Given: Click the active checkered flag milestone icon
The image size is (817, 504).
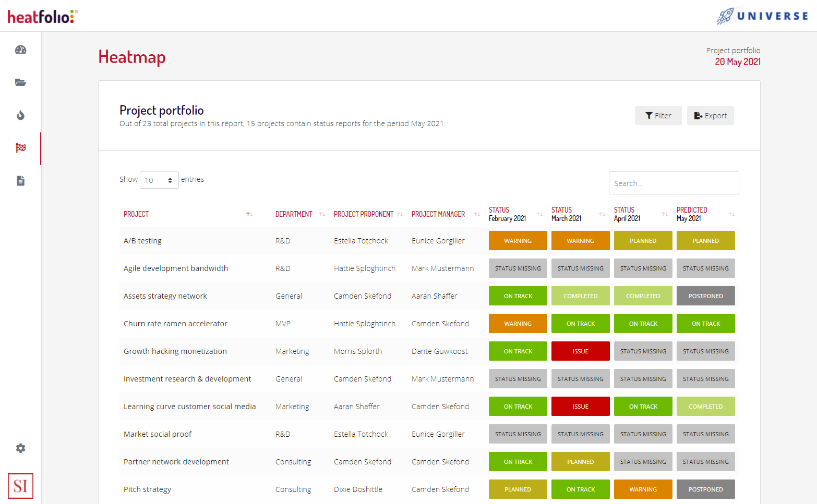Looking at the screenshot, I should click(x=20, y=148).
